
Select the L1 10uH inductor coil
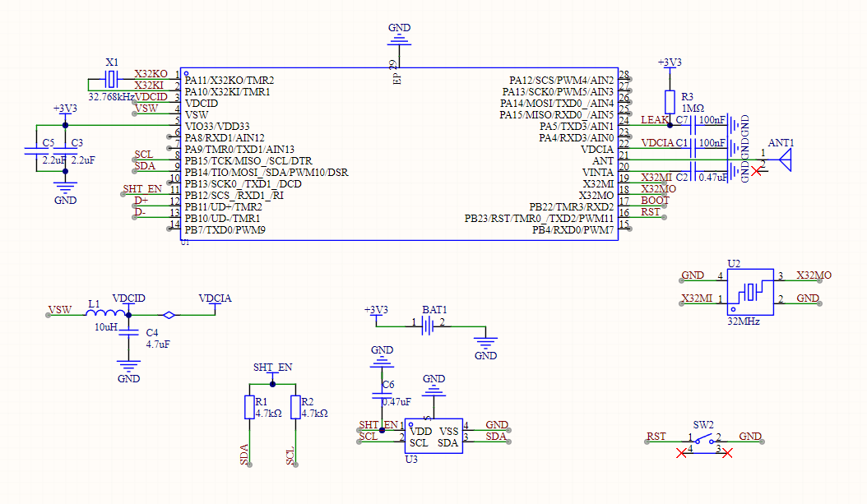pos(108,312)
